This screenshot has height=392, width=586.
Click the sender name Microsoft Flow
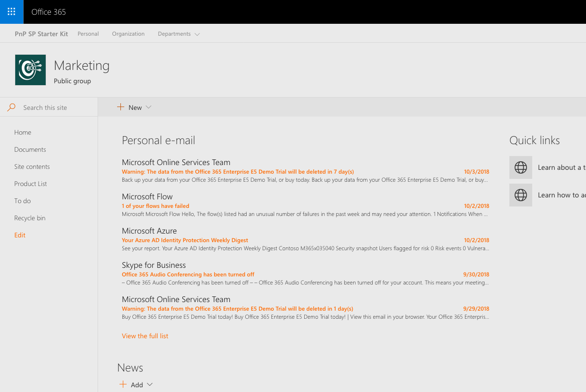(x=147, y=196)
